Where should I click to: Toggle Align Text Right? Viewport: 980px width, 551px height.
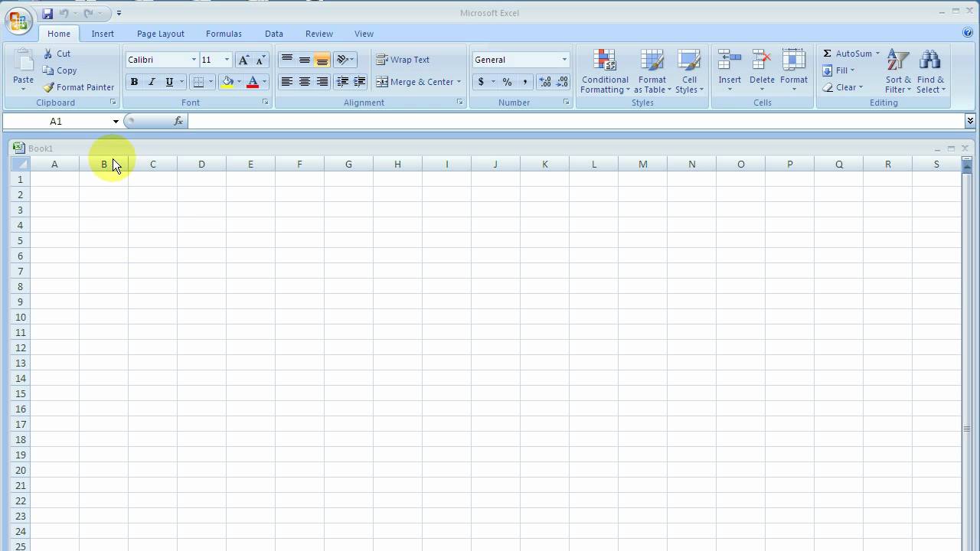point(322,82)
